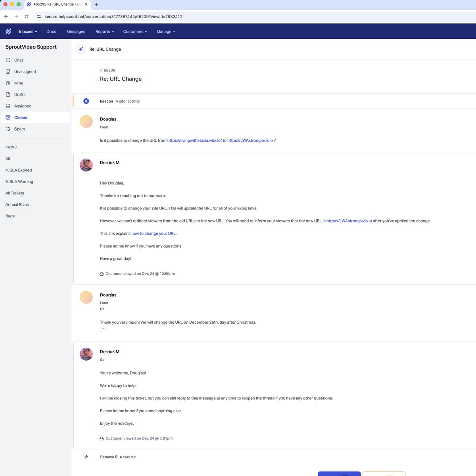This screenshot has width=476, height=476.
Task: Click the site info icon in address bar
Action: click(39, 17)
